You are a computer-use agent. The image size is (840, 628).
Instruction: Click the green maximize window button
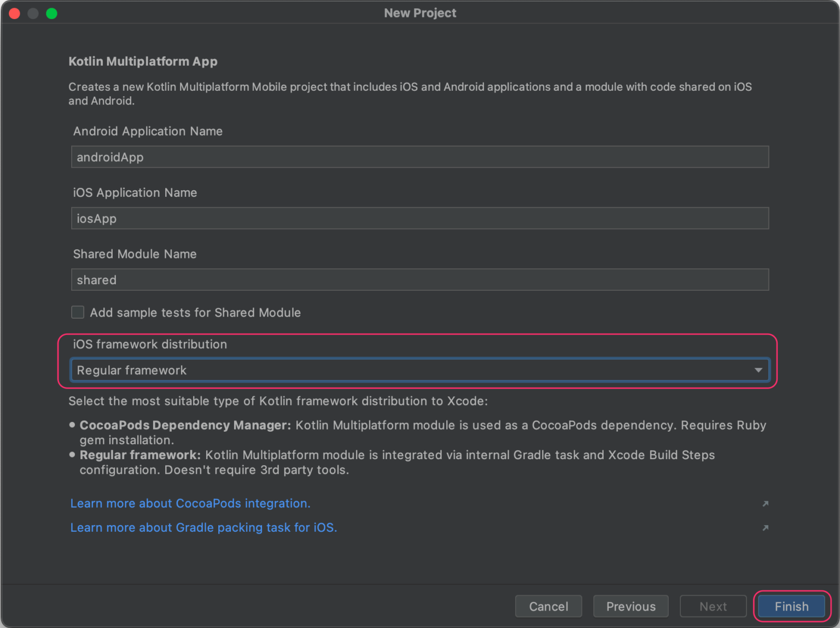[x=51, y=14]
